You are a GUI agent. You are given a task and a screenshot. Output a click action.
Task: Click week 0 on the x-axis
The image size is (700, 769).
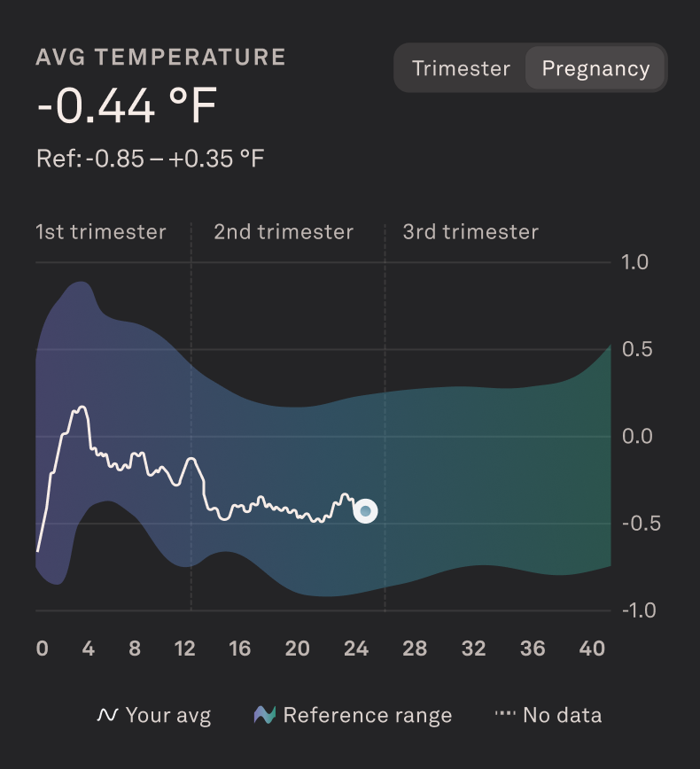[x=43, y=649]
